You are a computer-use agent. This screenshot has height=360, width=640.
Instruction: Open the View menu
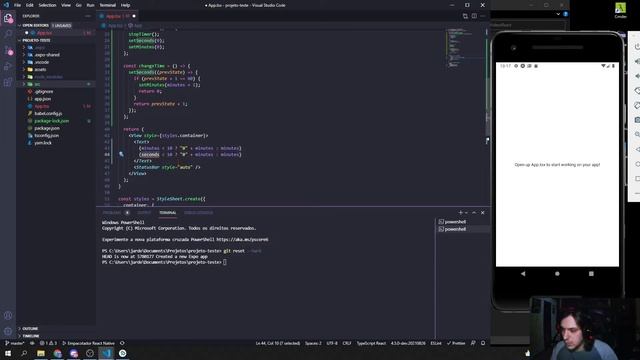point(66,5)
